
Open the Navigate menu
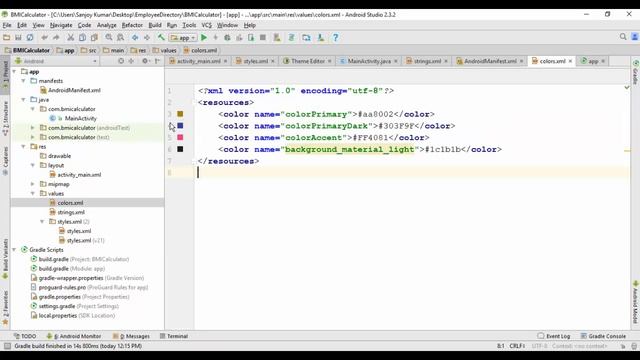coord(61,25)
